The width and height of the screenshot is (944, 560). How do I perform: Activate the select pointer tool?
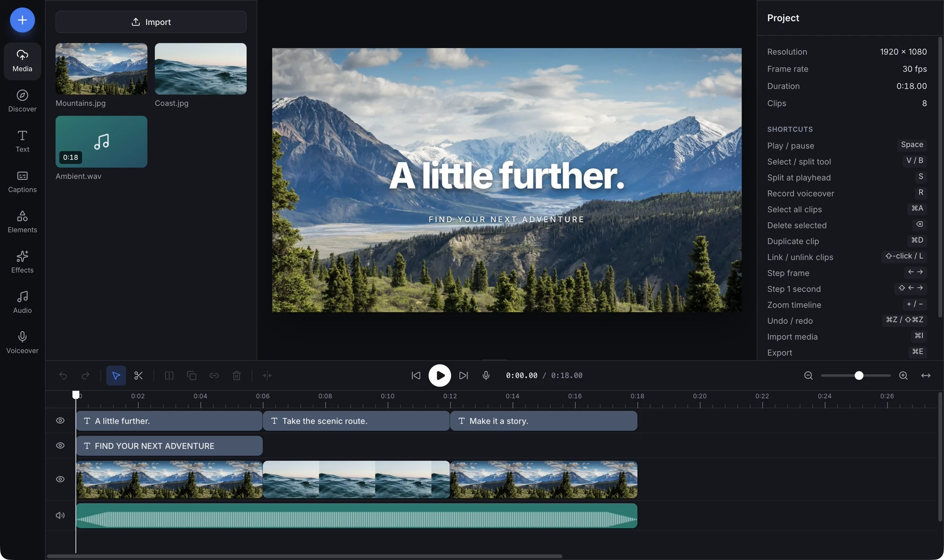116,376
